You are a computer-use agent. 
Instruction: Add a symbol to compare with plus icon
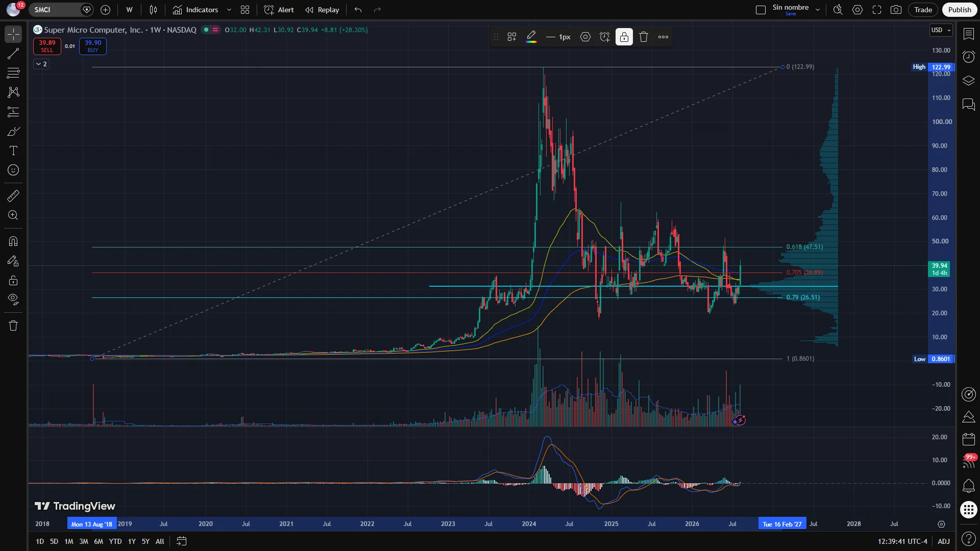pos(105,10)
